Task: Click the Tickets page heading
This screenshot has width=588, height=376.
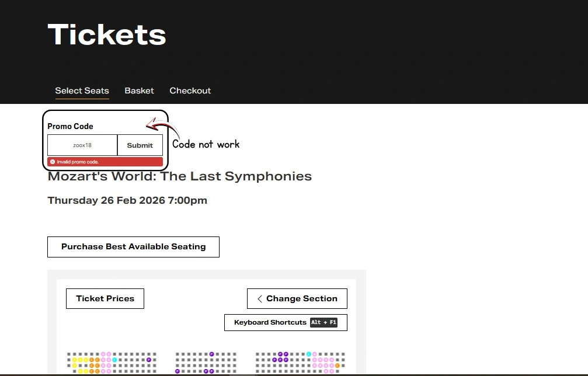Action: click(x=107, y=34)
